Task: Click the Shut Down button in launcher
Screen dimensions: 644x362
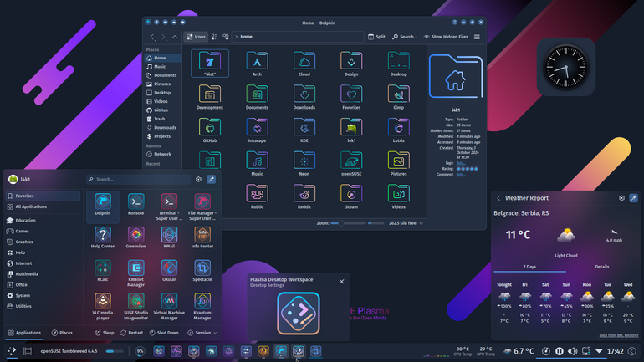Action: click(164, 333)
